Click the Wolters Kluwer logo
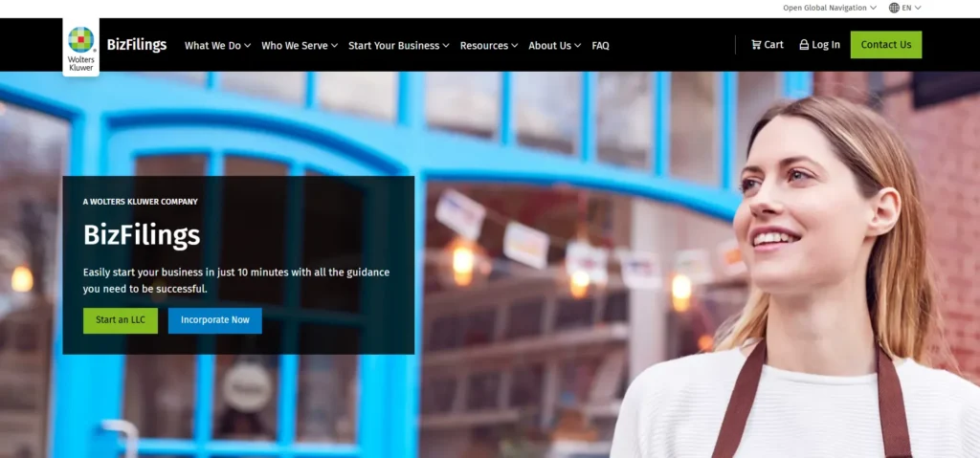Image resolution: width=980 pixels, height=458 pixels. coord(81,45)
